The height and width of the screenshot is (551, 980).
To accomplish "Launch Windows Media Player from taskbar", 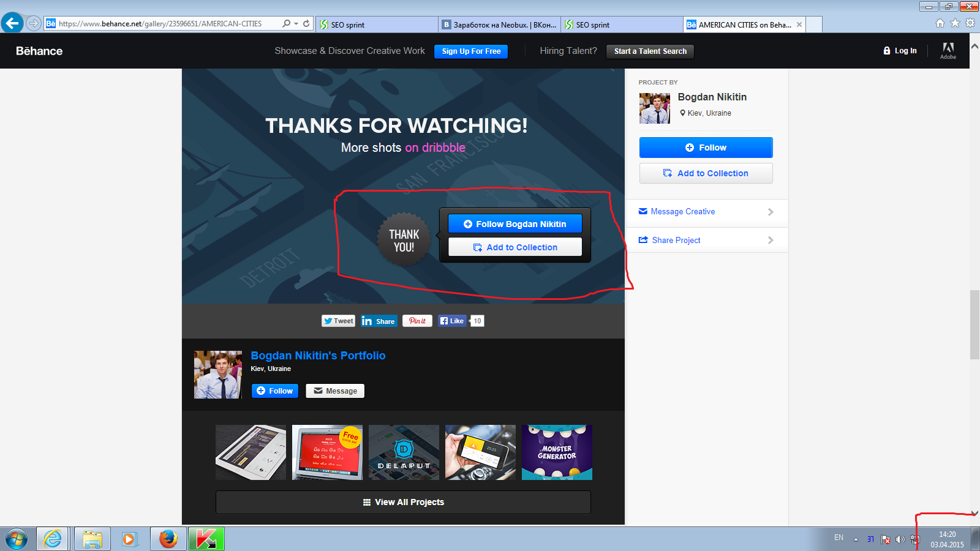I will [129, 539].
